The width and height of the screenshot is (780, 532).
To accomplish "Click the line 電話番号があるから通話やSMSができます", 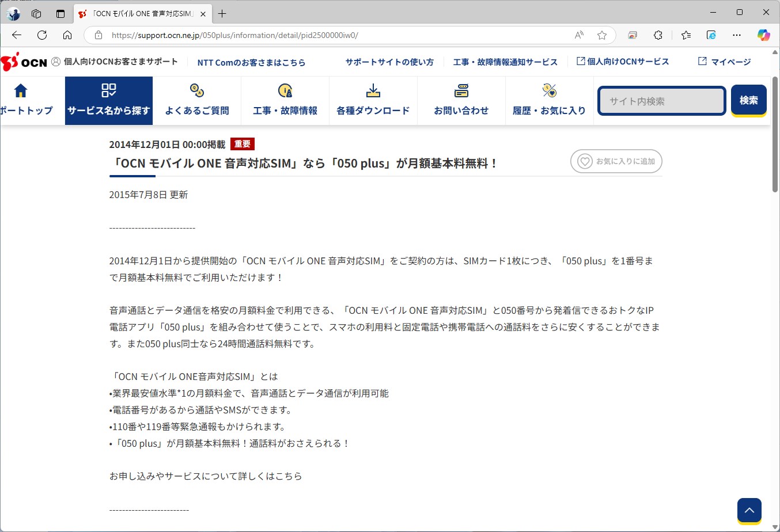I will (x=201, y=410).
